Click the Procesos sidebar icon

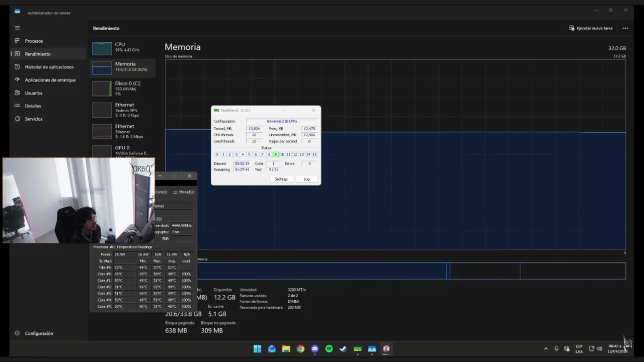coord(17,41)
